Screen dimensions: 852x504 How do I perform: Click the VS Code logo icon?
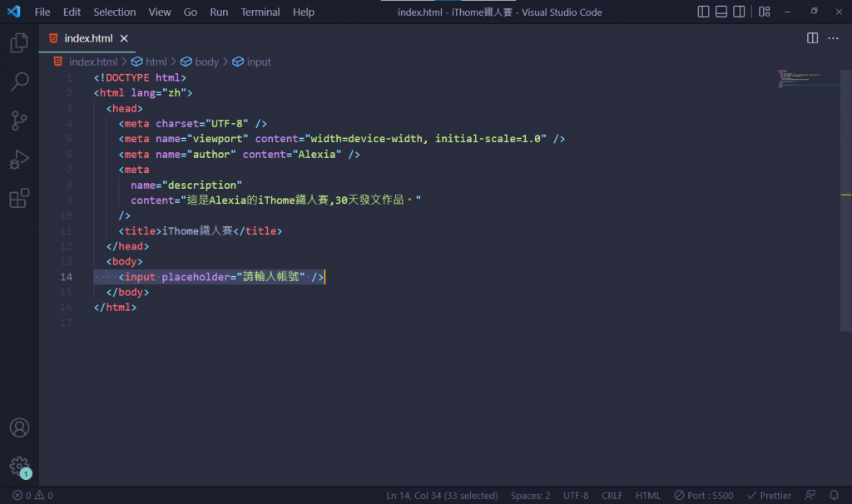point(13,12)
